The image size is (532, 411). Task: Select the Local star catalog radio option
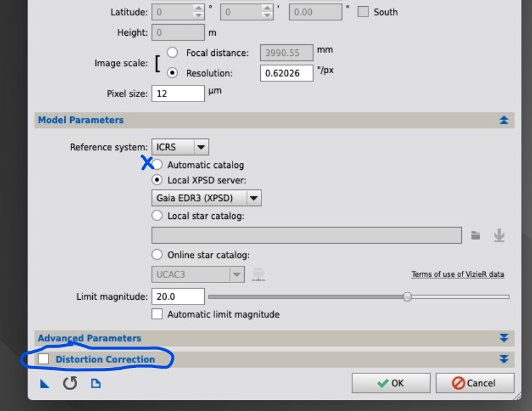[x=157, y=215]
